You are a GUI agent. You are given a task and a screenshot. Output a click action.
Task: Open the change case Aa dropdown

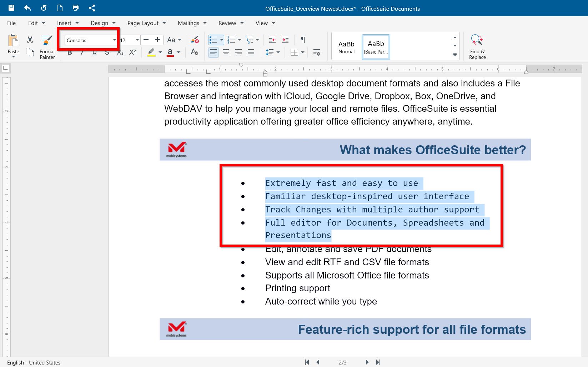pos(174,40)
